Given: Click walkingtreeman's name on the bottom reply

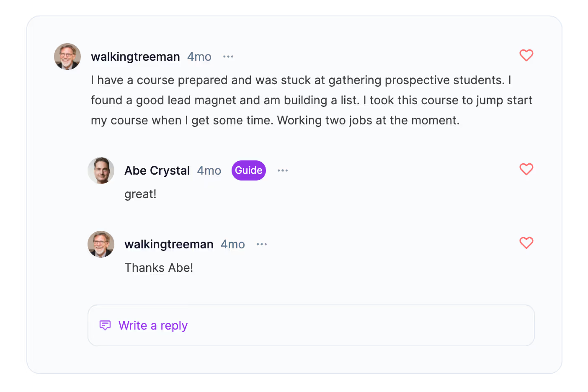Looking at the screenshot, I should pyautogui.click(x=169, y=244).
